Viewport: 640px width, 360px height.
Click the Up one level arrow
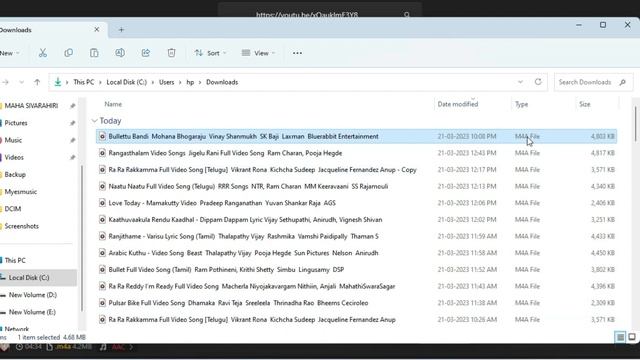click(37, 82)
